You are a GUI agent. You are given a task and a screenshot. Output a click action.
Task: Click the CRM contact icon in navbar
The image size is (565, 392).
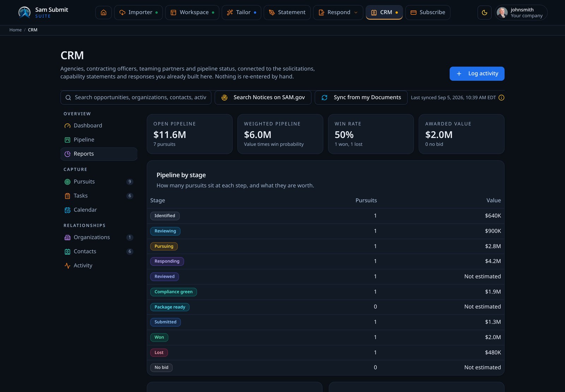pos(374,12)
